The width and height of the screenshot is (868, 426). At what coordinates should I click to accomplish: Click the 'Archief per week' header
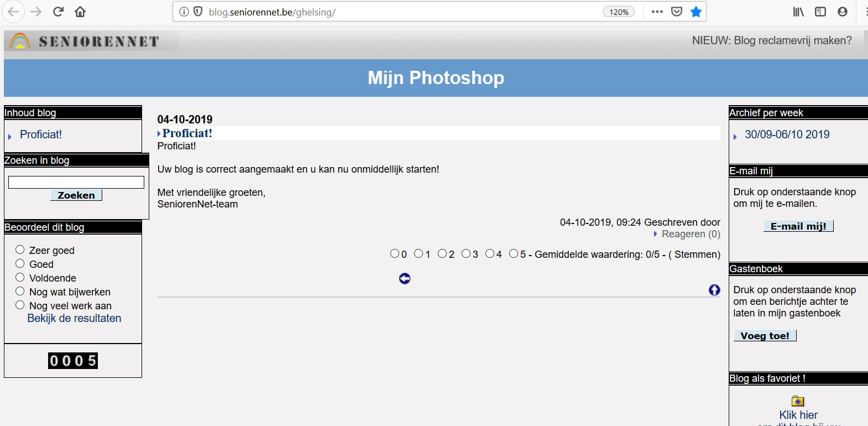(798, 113)
